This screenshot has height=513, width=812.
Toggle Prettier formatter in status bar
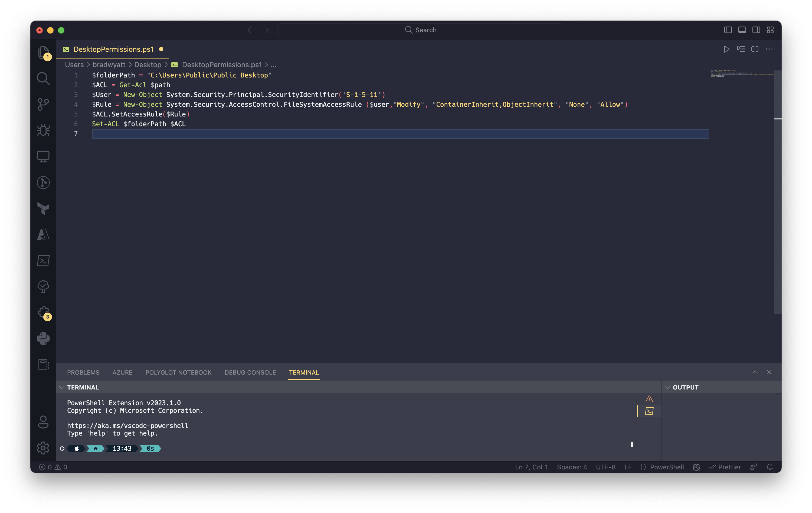[x=725, y=467]
